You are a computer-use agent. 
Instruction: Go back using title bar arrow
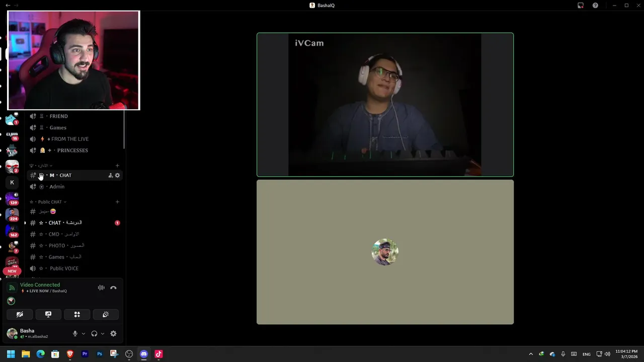8,5
